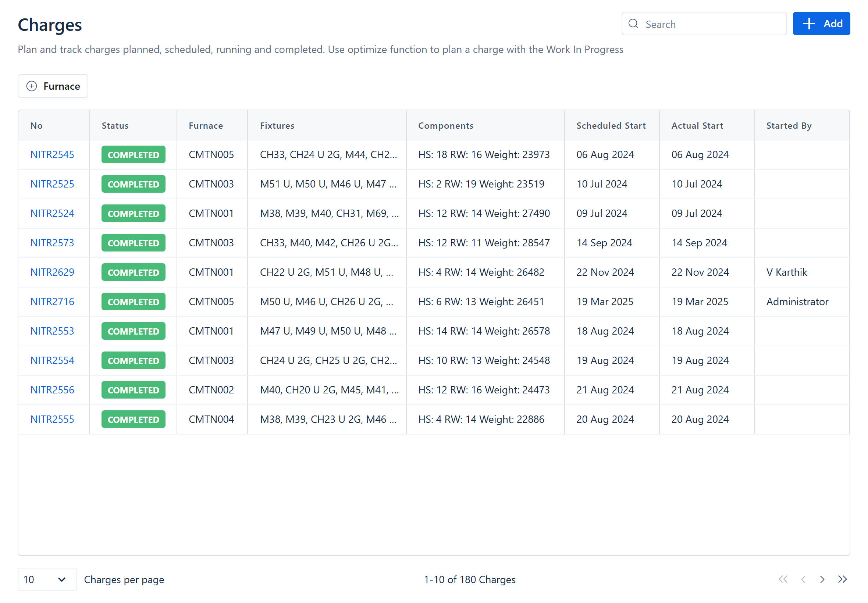Open charge NITR2716 link

[52, 301]
